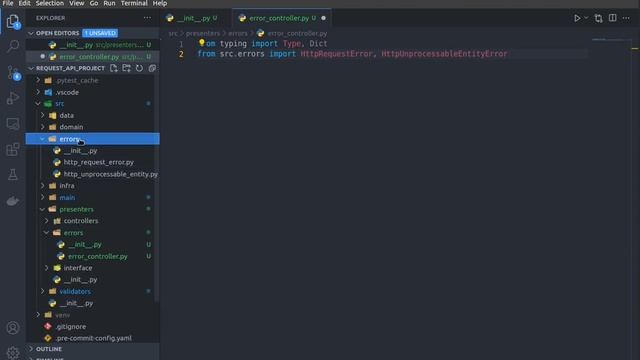Image resolution: width=640 pixels, height=360 pixels.
Task: Open Remote Explorer view icon
Action: (x=13, y=124)
